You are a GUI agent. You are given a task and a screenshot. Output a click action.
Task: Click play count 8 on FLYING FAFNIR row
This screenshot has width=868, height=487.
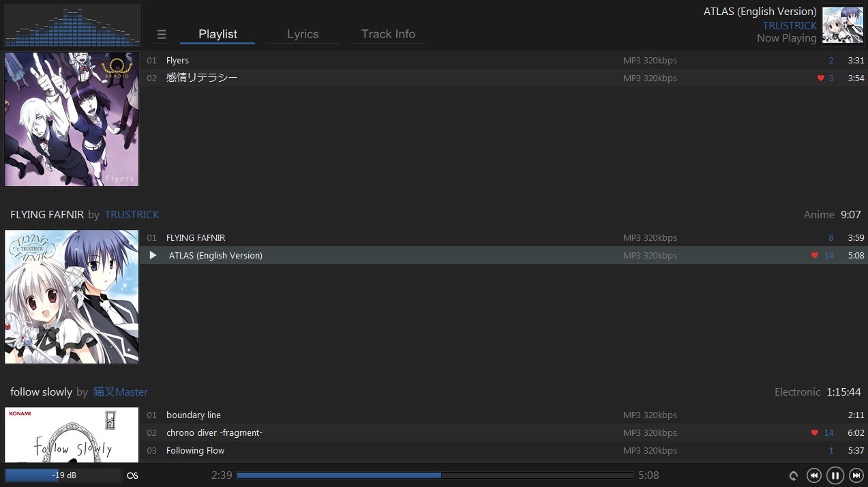(831, 238)
